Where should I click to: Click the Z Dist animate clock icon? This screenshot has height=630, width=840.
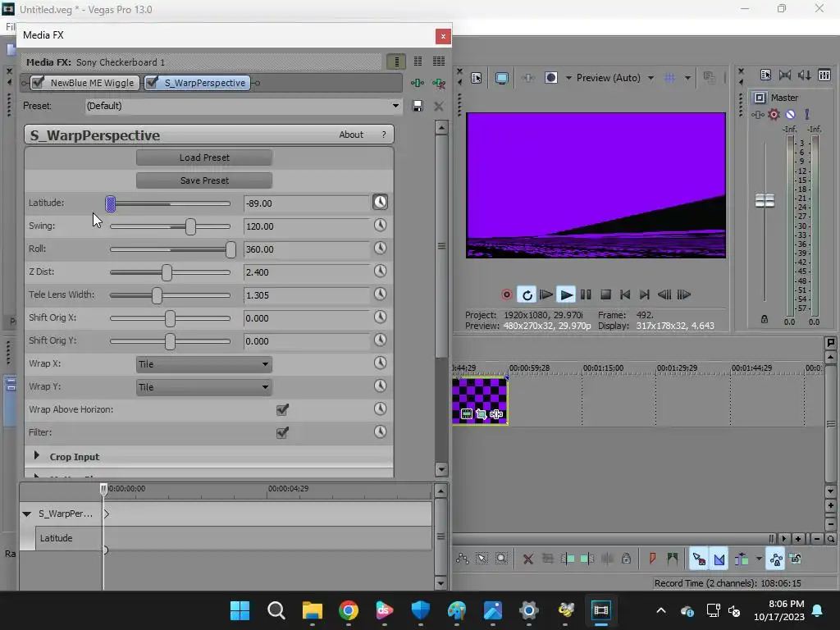point(380,271)
